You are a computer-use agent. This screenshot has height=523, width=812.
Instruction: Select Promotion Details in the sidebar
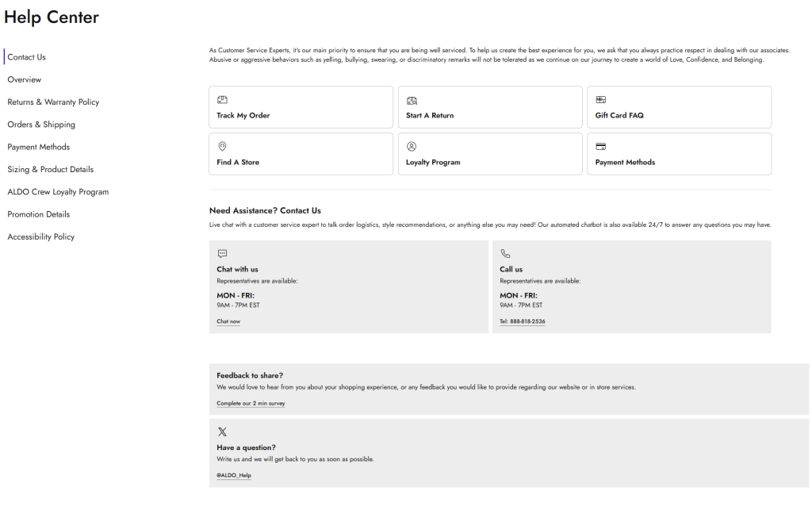(39, 214)
